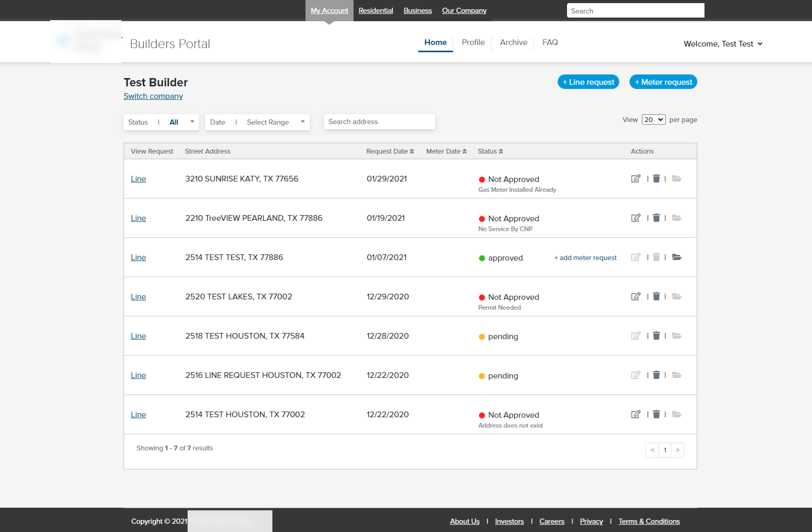
Task: Expand the Welcome Test Test account menu
Action: pyautogui.click(x=723, y=44)
